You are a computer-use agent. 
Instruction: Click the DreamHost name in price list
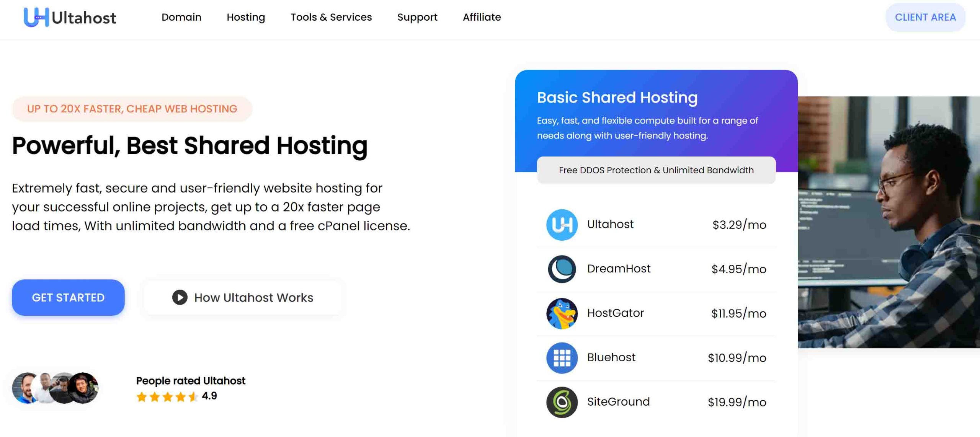click(619, 269)
